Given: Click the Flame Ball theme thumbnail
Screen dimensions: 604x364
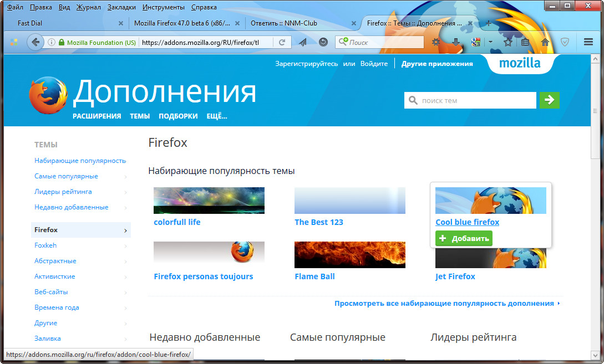Looking at the screenshot, I should click(x=350, y=255).
